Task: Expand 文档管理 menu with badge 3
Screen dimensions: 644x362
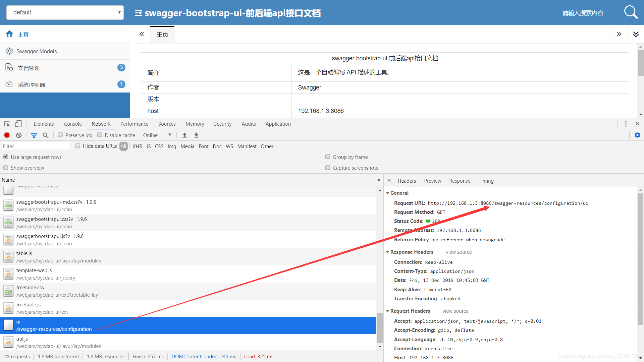Action: pyautogui.click(x=65, y=68)
